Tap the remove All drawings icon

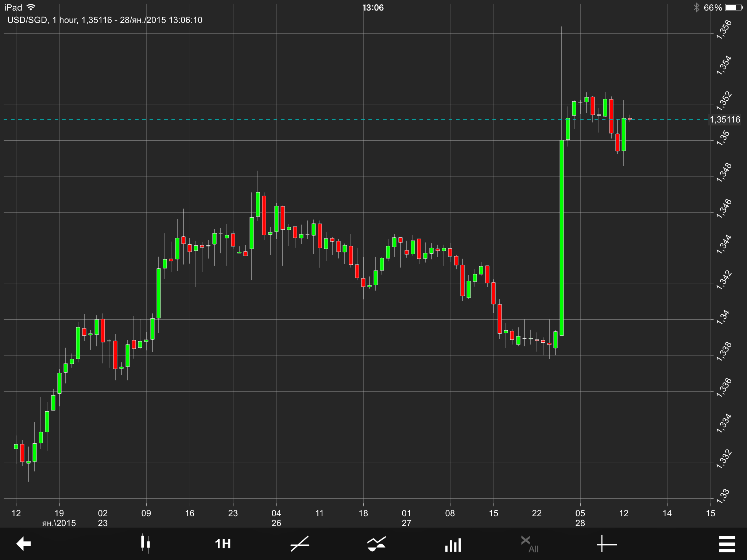(529, 544)
